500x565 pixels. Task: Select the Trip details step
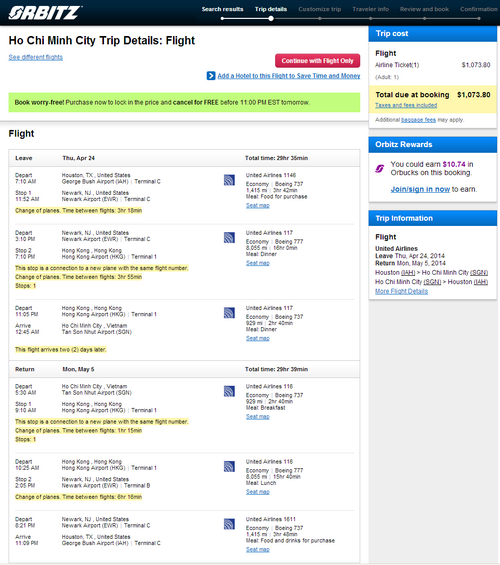pos(271,9)
